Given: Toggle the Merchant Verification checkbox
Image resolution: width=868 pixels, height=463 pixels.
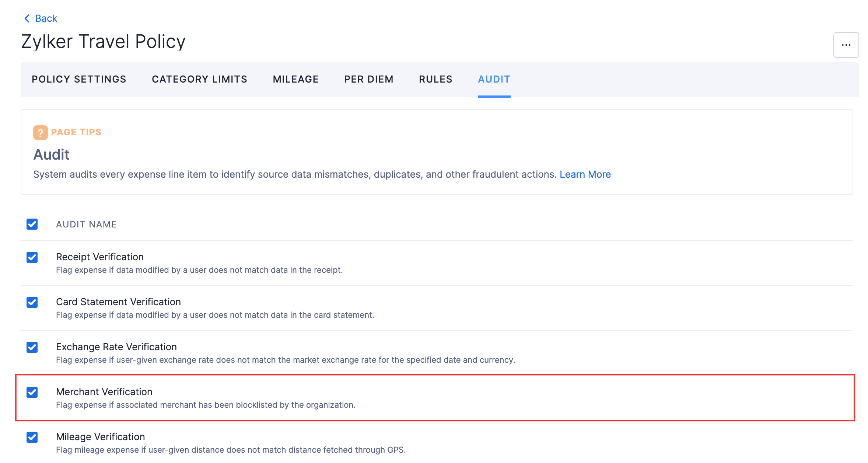Looking at the screenshot, I should [32, 392].
